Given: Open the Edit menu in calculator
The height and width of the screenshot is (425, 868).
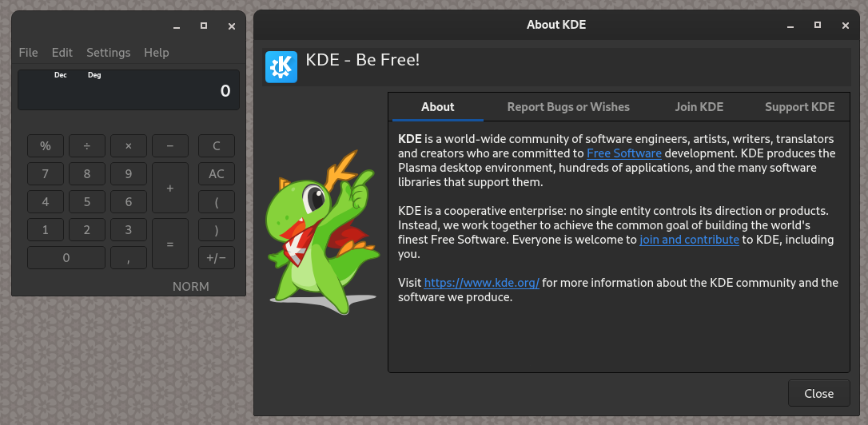Looking at the screenshot, I should [x=62, y=53].
